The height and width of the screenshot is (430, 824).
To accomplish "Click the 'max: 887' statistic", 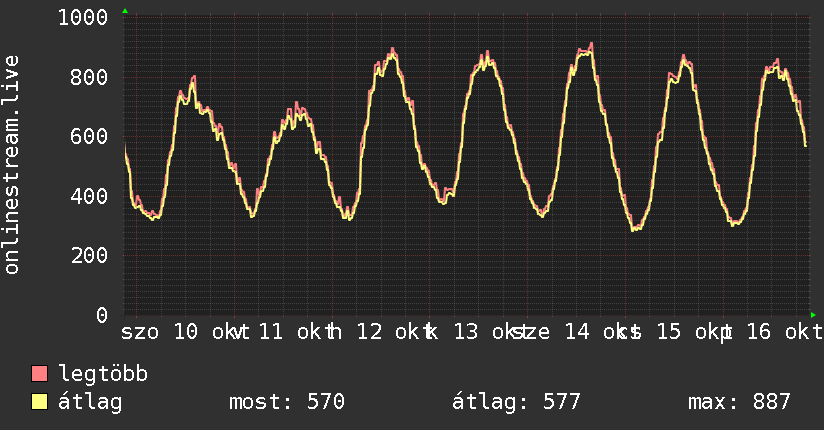I will (739, 402).
